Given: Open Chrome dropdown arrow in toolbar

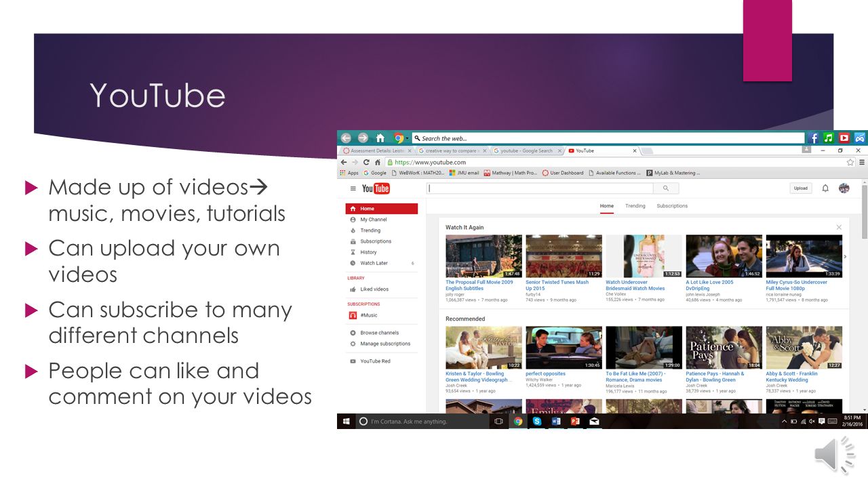Looking at the screenshot, I should (408, 138).
